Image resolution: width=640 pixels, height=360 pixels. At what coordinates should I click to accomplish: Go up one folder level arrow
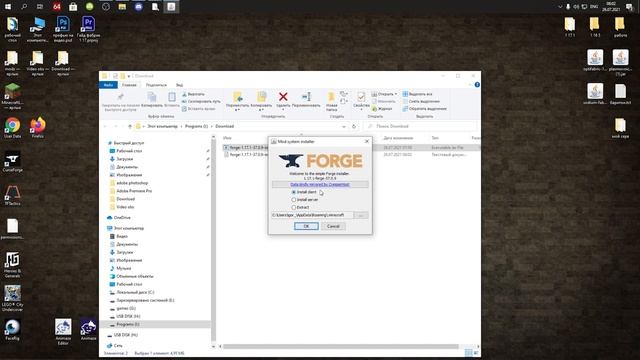(130, 127)
